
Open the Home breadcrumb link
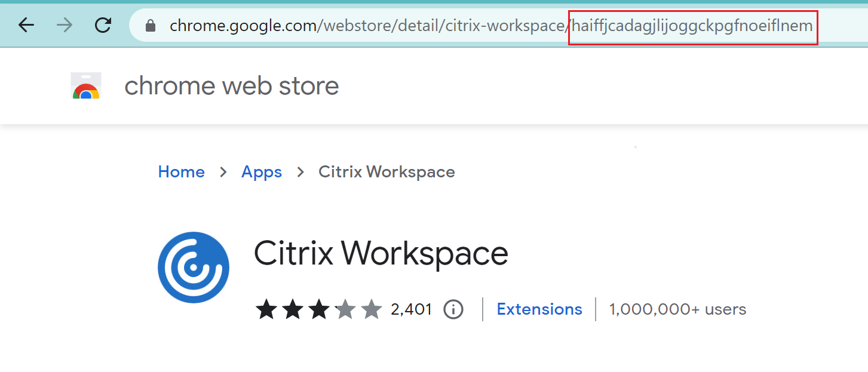(x=182, y=172)
